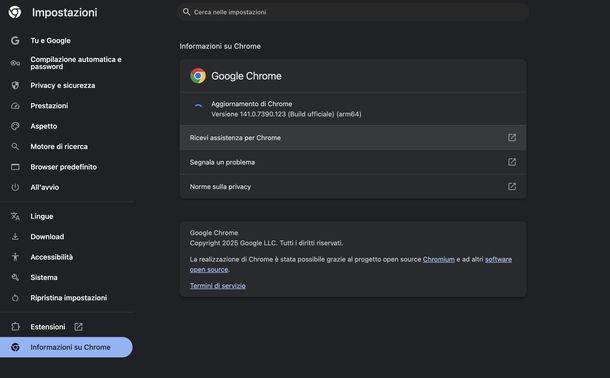Viewport: 610px width, 378px height.
Task: Click the update spinner icon beside Aggiornamento di Chrome
Action: pos(198,105)
